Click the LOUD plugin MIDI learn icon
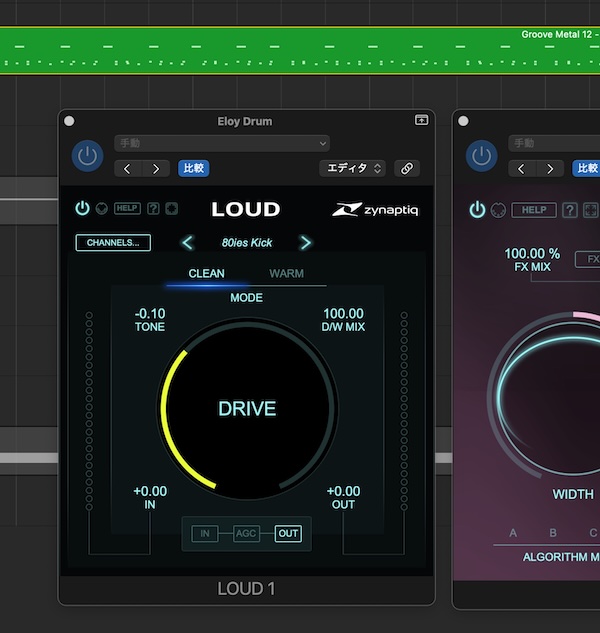 coord(102,208)
